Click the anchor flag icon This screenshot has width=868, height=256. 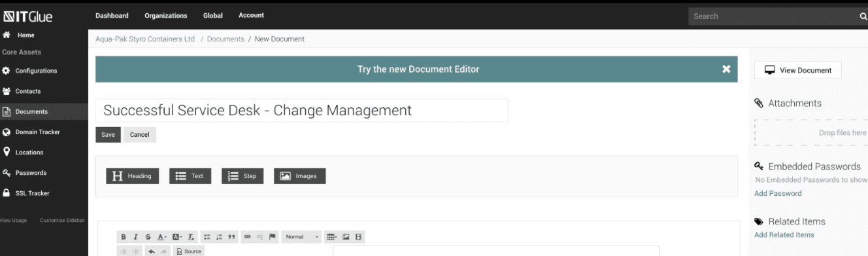tap(273, 237)
